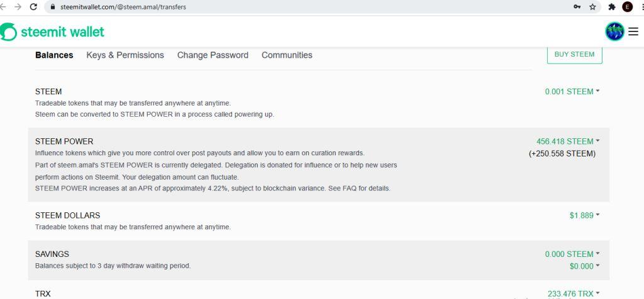Viewport: 644px width, 299px height.
Task: Click the browser reload icon
Action: tap(33, 7)
